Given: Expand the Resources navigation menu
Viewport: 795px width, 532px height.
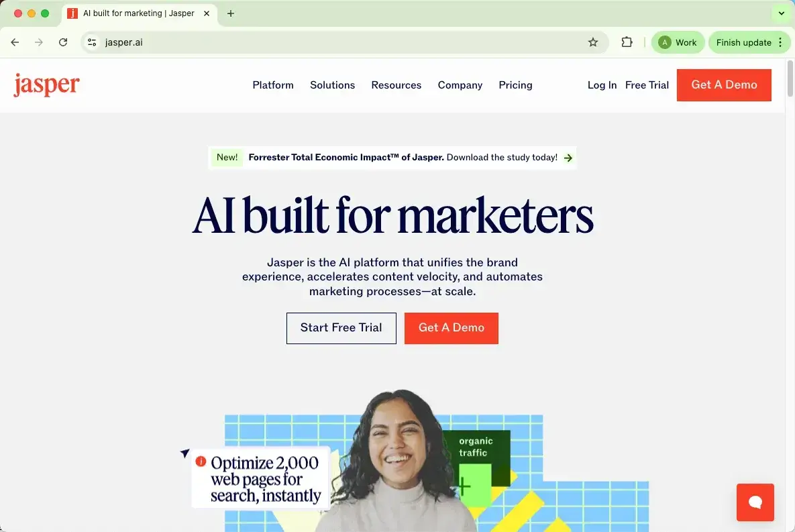Looking at the screenshot, I should [x=396, y=85].
